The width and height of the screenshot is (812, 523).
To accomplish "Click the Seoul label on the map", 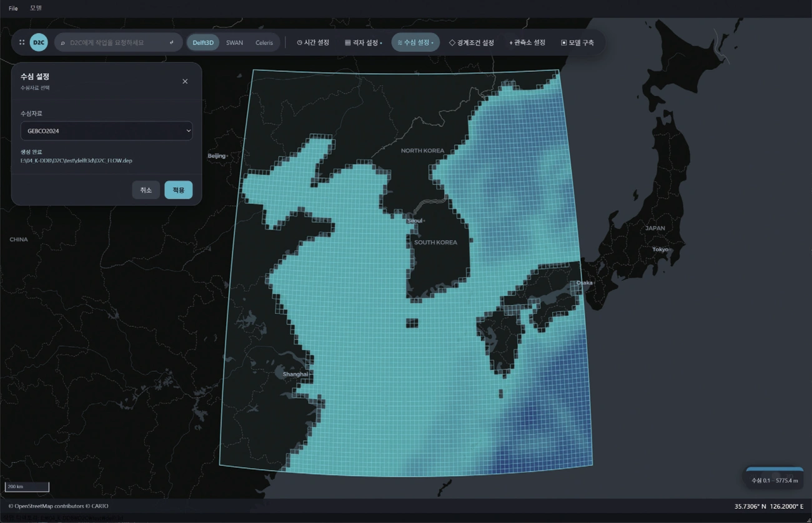I will [x=415, y=221].
